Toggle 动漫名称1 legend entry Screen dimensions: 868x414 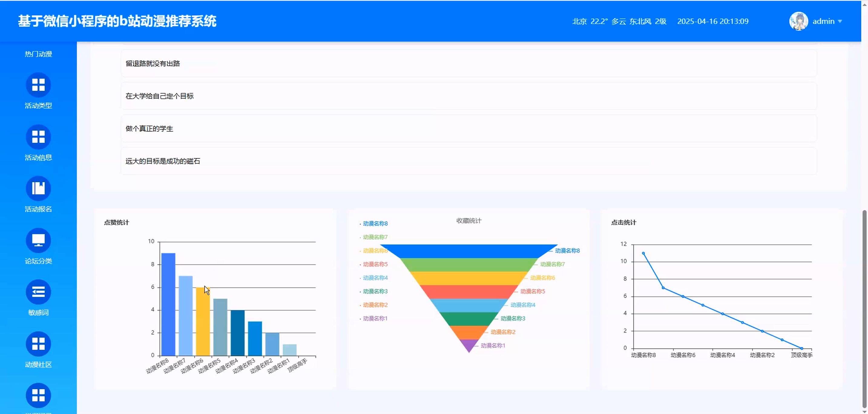coord(375,319)
